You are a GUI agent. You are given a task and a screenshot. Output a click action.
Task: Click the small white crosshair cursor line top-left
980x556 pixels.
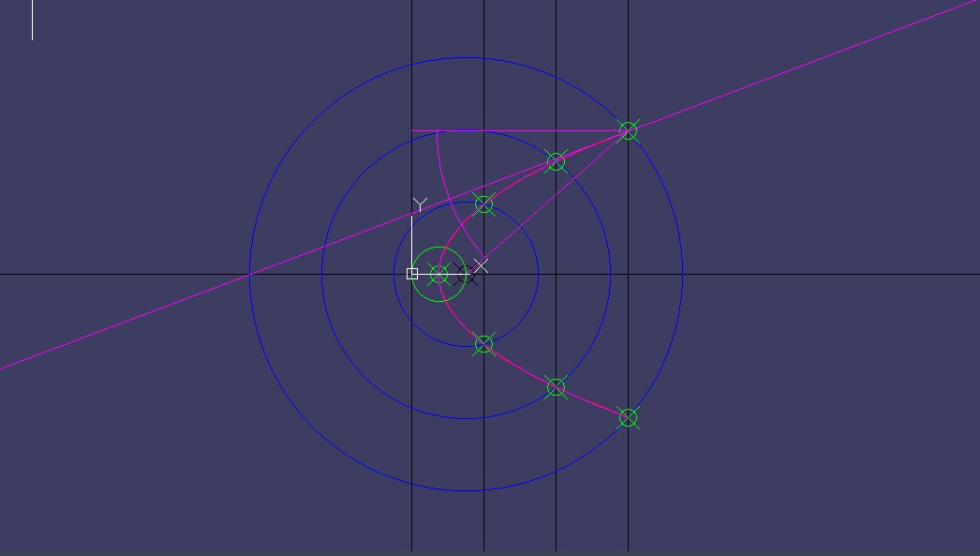(33, 20)
